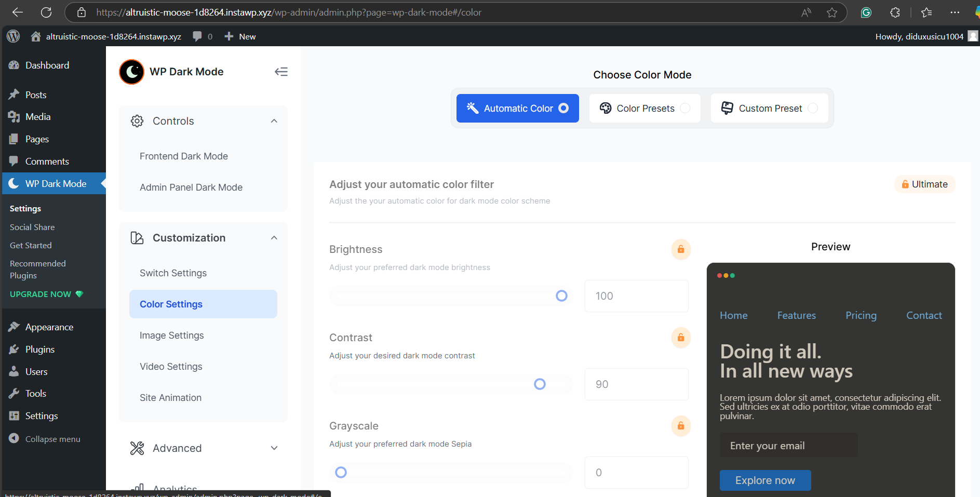Open Site Animation settings
Viewport: 980px width, 497px height.
pyautogui.click(x=170, y=398)
